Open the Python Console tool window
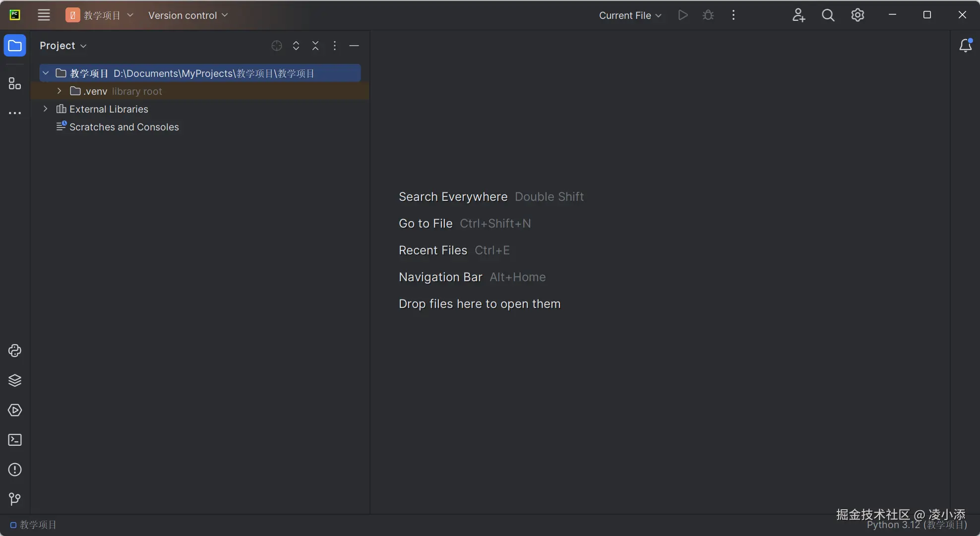980x536 pixels. pyautogui.click(x=15, y=351)
